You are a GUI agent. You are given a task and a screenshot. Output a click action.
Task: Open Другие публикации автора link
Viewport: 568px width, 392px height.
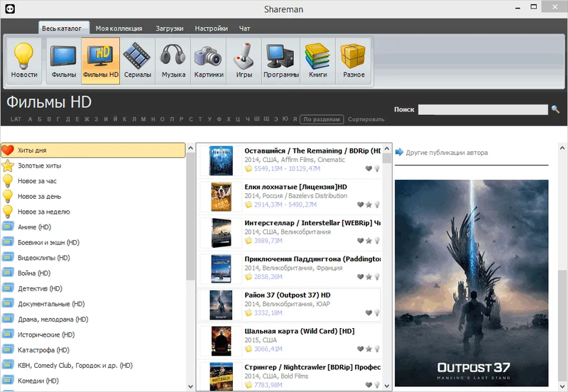pos(446,153)
